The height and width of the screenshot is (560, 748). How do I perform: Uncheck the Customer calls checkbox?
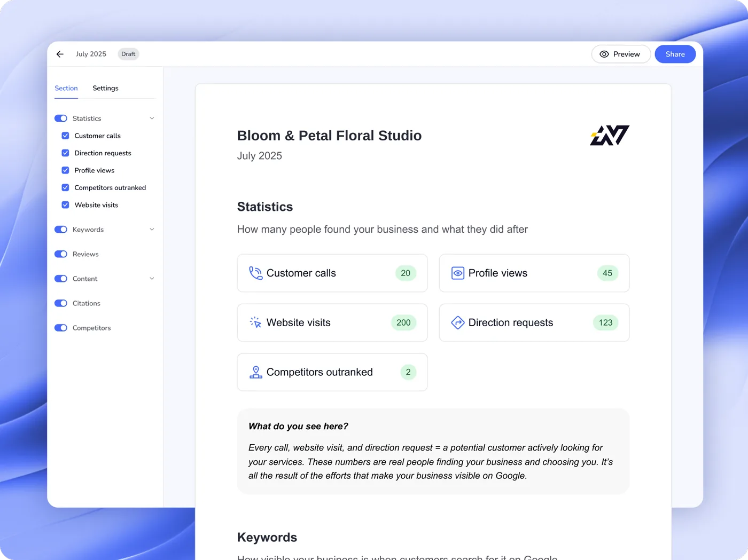click(65, 136)
